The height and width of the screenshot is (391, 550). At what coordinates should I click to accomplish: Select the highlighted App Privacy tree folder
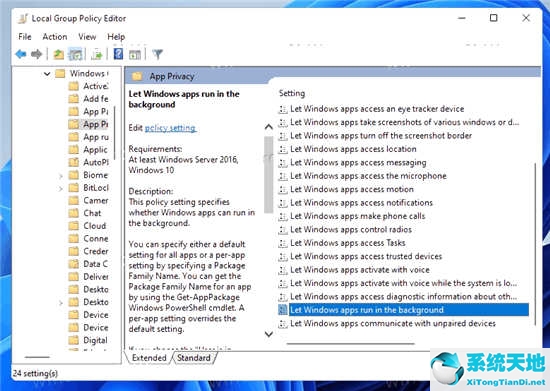[88, 124]
